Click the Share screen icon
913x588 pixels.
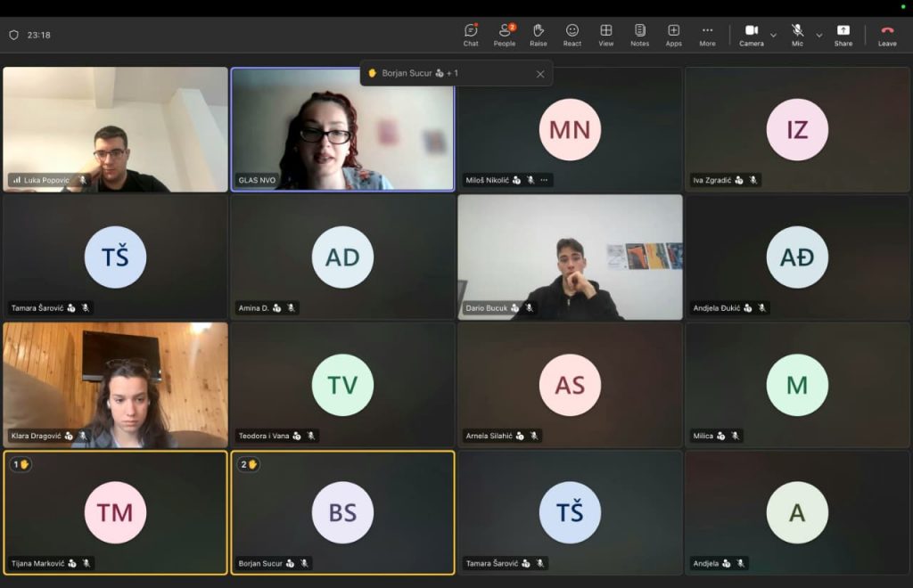click(x=843, y=34)
